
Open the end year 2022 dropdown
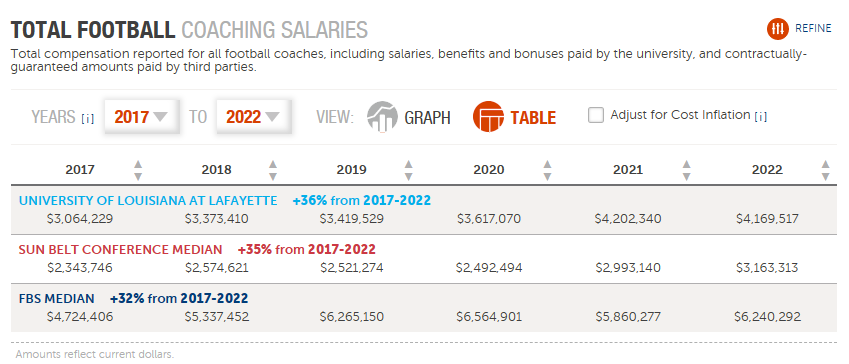pos(253,116)
